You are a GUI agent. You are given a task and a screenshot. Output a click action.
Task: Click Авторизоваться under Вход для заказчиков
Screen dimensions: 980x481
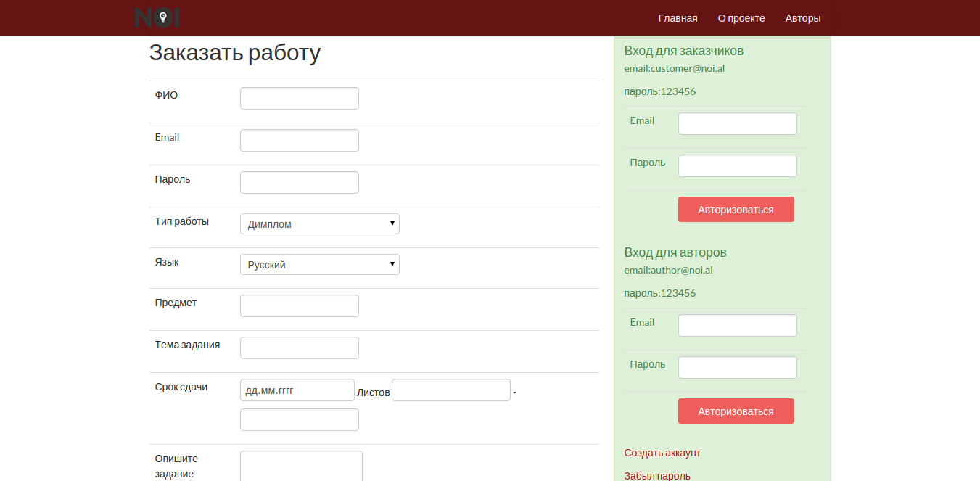(x=736, y=209)
